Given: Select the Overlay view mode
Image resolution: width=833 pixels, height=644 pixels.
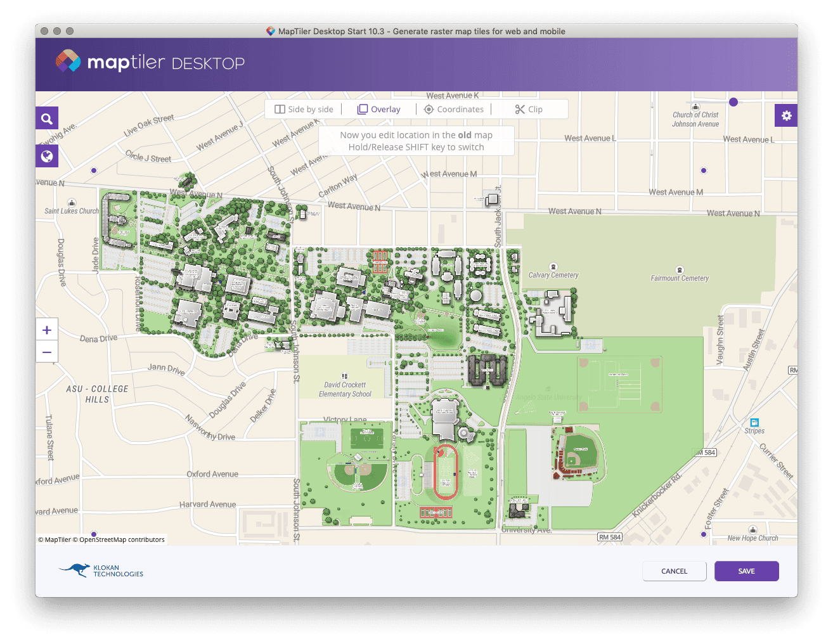Looking at the screenshot, I should pyautogui.click(x=379, y=109).
